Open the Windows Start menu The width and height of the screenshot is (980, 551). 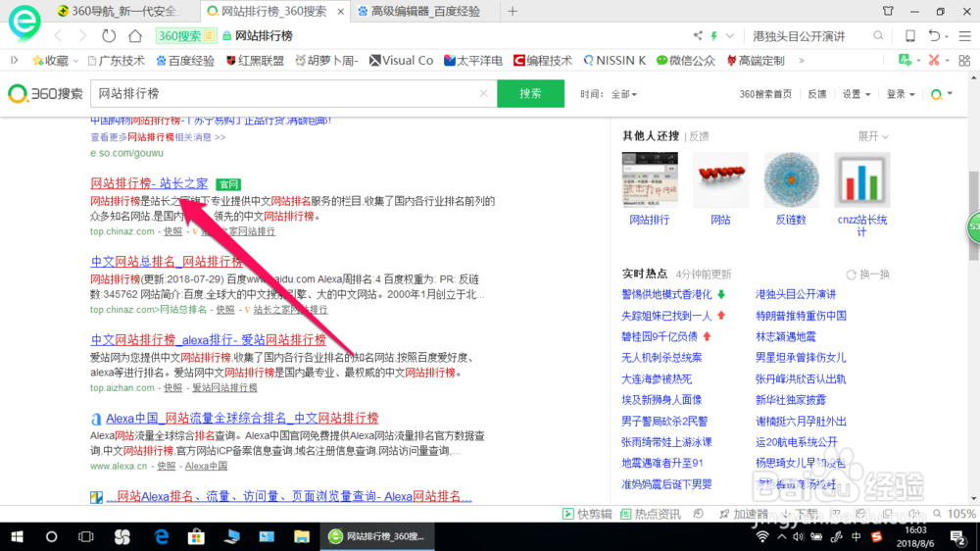point(17,536)
